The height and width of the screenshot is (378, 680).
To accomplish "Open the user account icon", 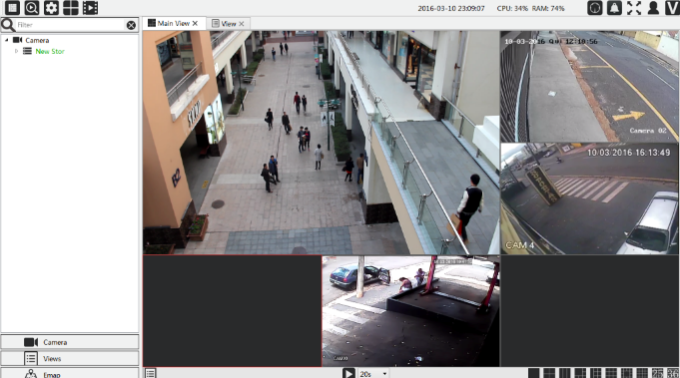I will (x=653, y=8).
